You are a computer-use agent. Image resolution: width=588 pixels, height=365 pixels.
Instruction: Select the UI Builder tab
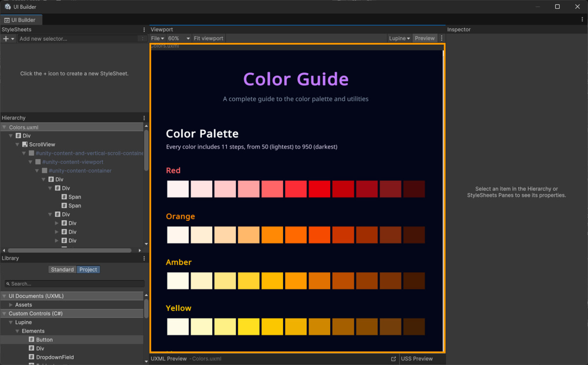click(x=21, y=20)
